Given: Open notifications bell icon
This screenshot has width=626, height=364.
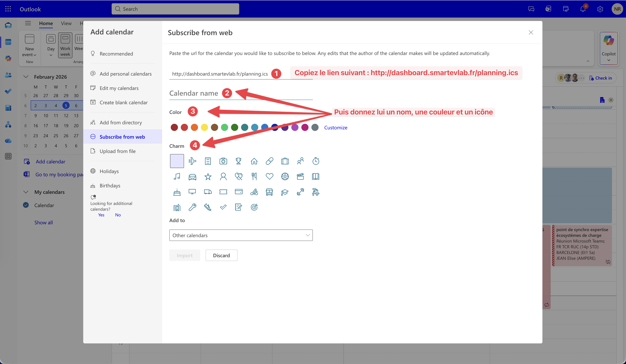Looking at the screenshot, I should click(583, 9).
